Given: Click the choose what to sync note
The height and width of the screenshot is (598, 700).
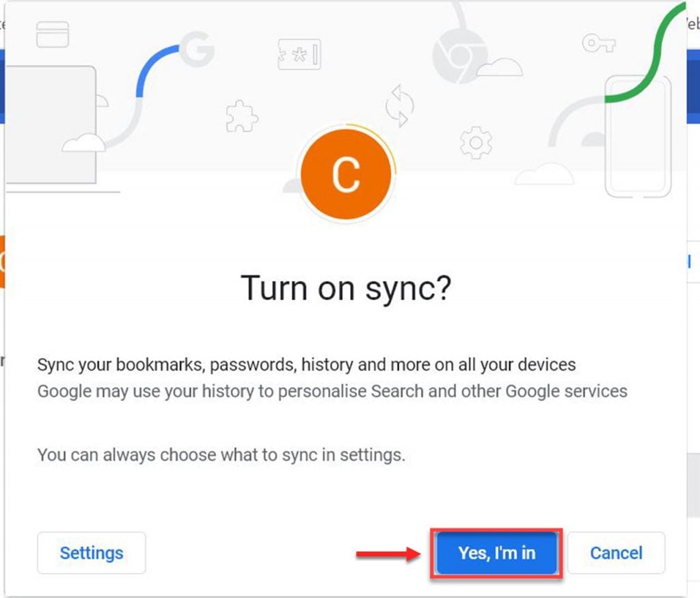Looking at the screenshot, I should pos(221,454).
